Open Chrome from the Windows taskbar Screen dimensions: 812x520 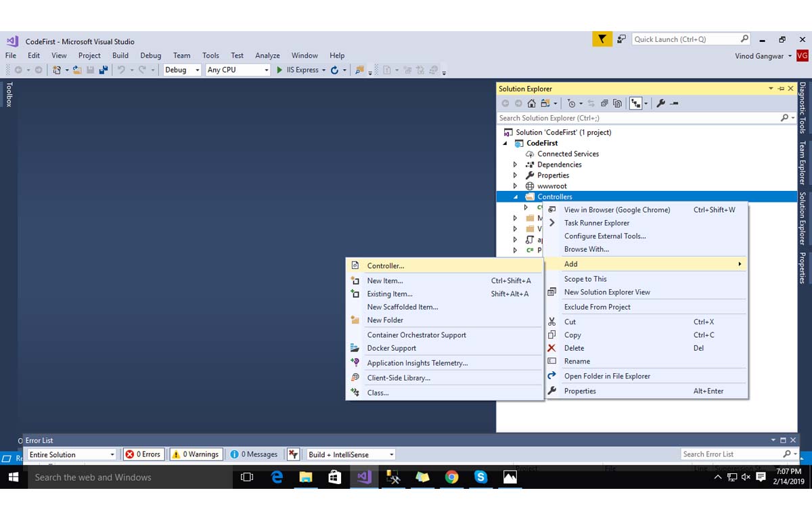pyautogui.click(x=451, y=477)
